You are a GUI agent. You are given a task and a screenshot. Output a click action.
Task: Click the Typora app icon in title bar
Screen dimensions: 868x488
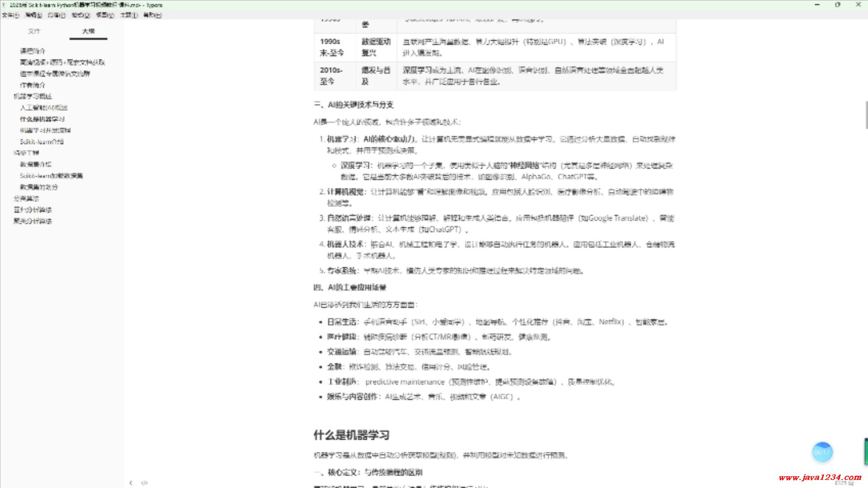(4, 5)
